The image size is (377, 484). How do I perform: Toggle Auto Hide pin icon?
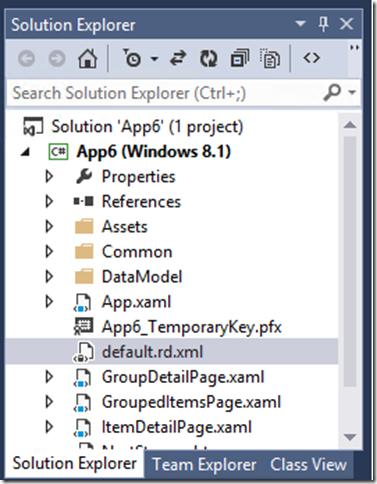323,24
